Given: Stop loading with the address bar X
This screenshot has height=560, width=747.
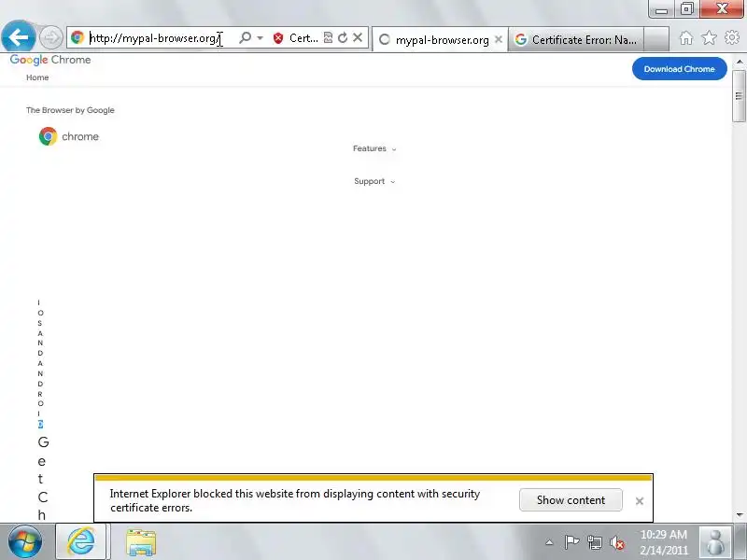Looking at the screenshot, I should point(358,37).
